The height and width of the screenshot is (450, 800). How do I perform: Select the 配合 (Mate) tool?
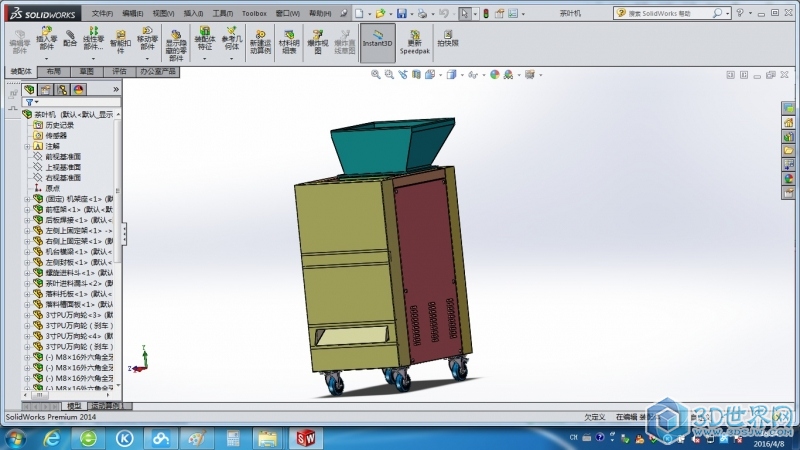[x=70, y=39]
